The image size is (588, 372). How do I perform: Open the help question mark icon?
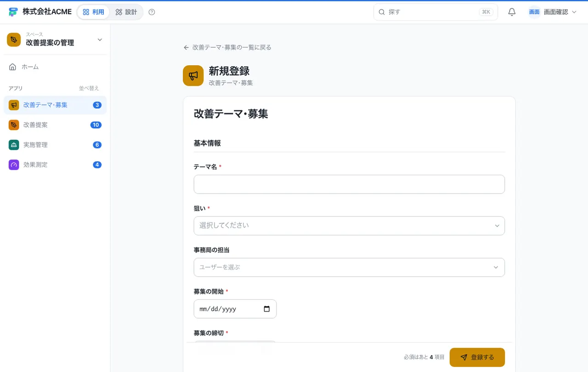152,12
